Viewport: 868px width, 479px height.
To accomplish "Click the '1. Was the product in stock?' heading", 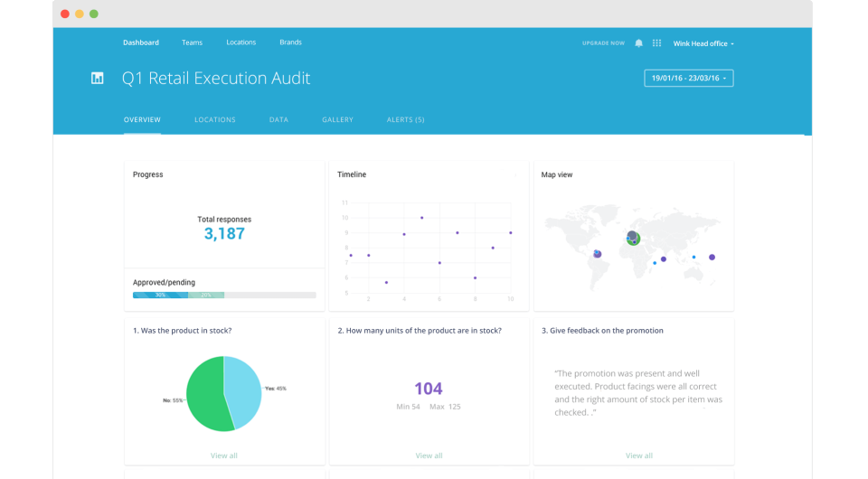I will pyautogui.click(x=182, y=330).
